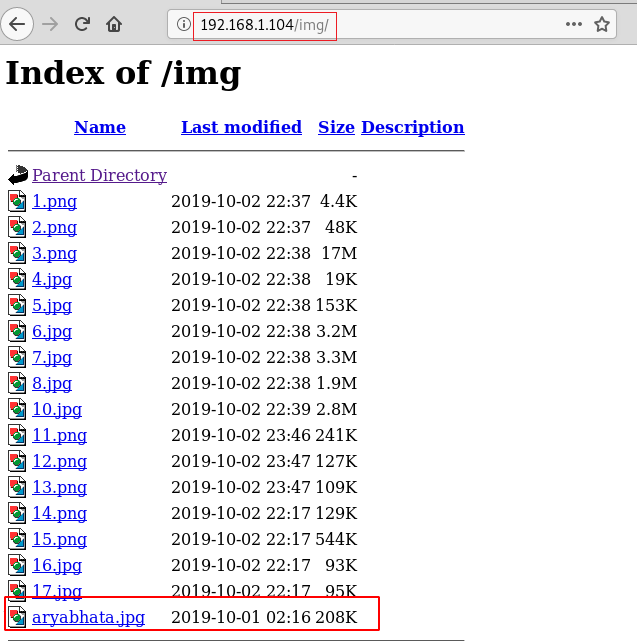Viewport: 637px width, 641px height.
Task: Sort the listing by the Name column
Action: tap(100, 127)
